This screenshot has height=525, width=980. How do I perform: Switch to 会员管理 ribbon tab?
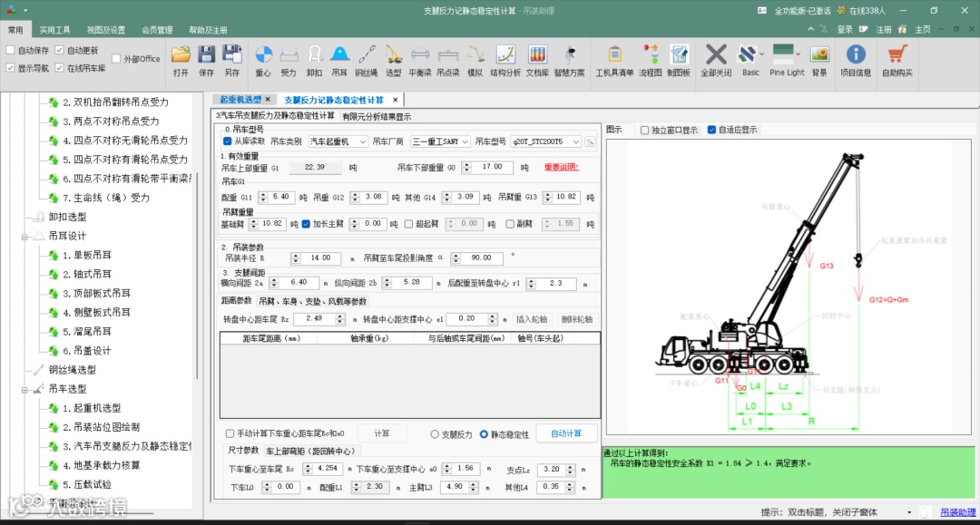pyautogui.click(x=157, y=30)
